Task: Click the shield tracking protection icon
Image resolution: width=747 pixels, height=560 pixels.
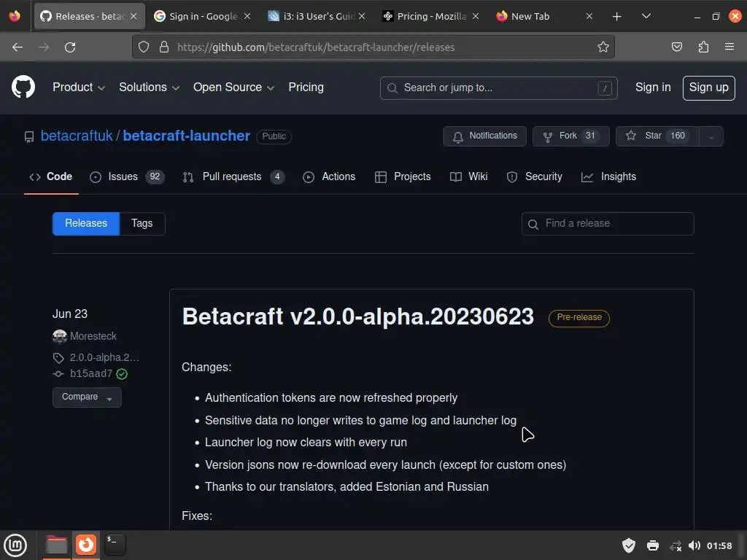Action: [x=144, y=47]
